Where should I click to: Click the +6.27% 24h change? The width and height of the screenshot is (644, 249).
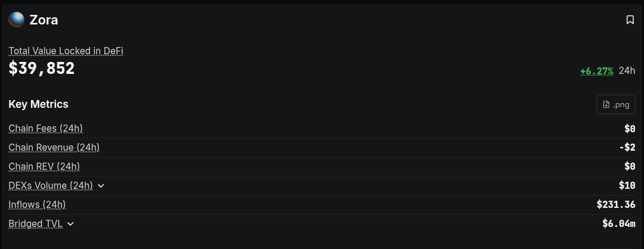596,71
